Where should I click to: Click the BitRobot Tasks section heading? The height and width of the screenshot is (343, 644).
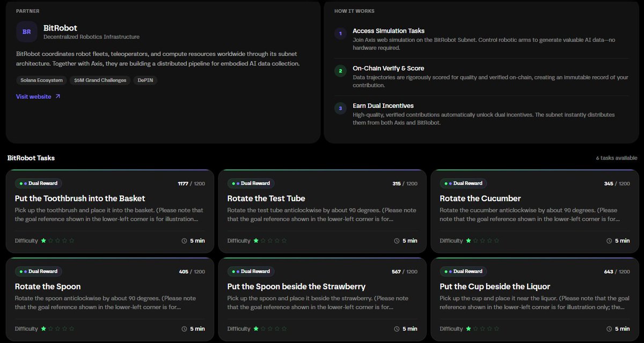point(31,158)
